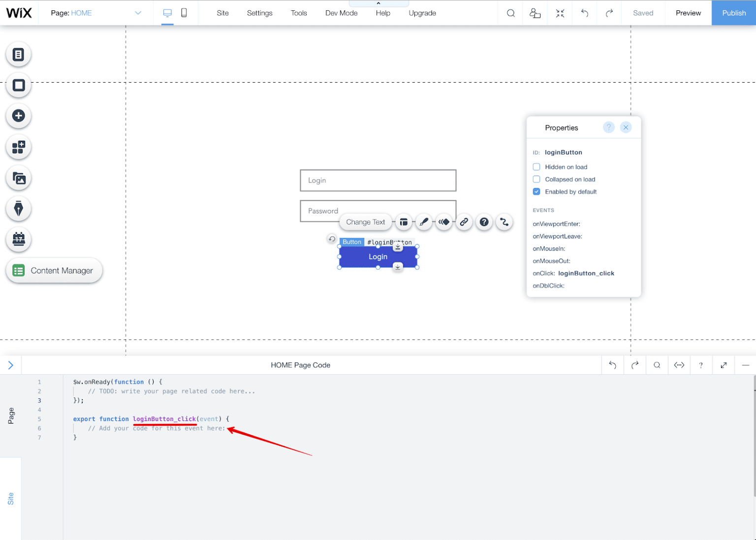Click the loginButton_click event field in Properties
Image resolution: width=756 pixels, height=540 pixels.
pos(586,273)
